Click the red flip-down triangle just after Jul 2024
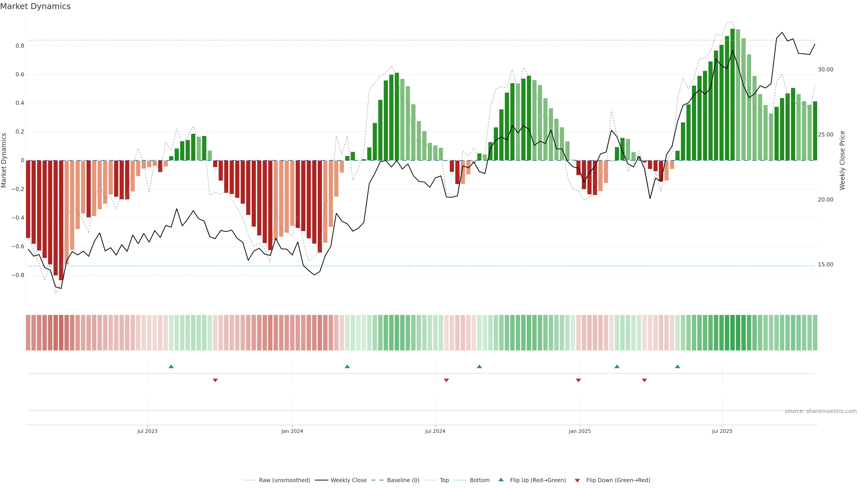Image resolution: width=868 pixels, height=488 pixels. (446, 380)
